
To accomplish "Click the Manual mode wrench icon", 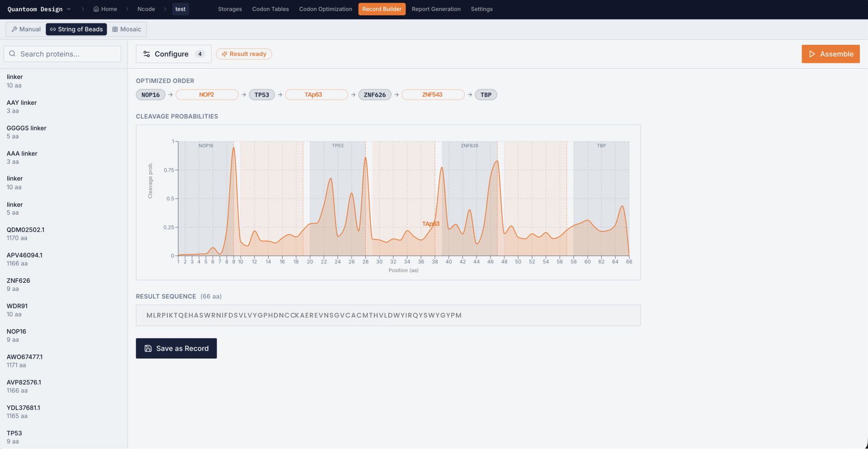I will (x=14, y=29).
